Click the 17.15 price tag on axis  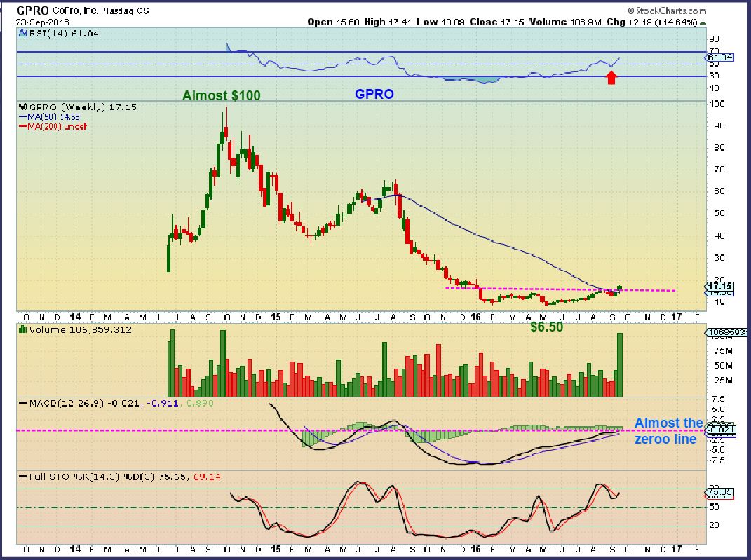720,286
